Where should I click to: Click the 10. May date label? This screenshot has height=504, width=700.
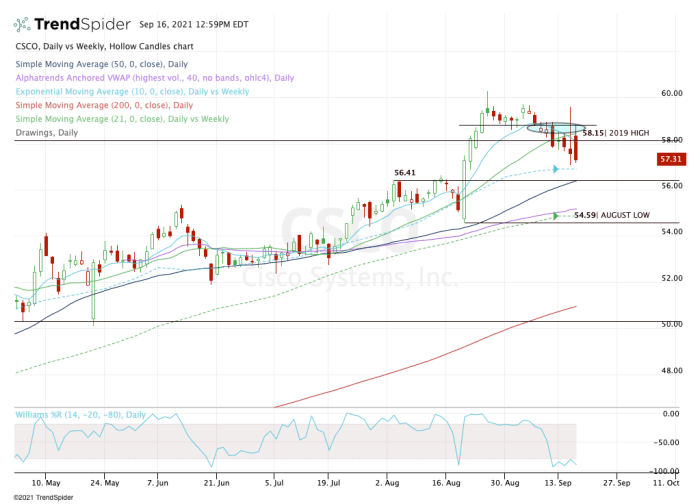[x=46, y=483]
